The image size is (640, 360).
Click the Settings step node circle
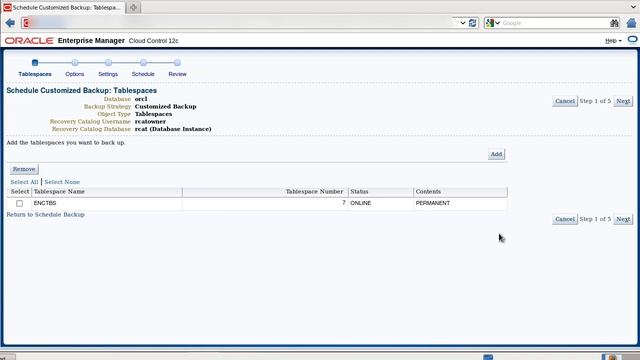pos(108,63)
